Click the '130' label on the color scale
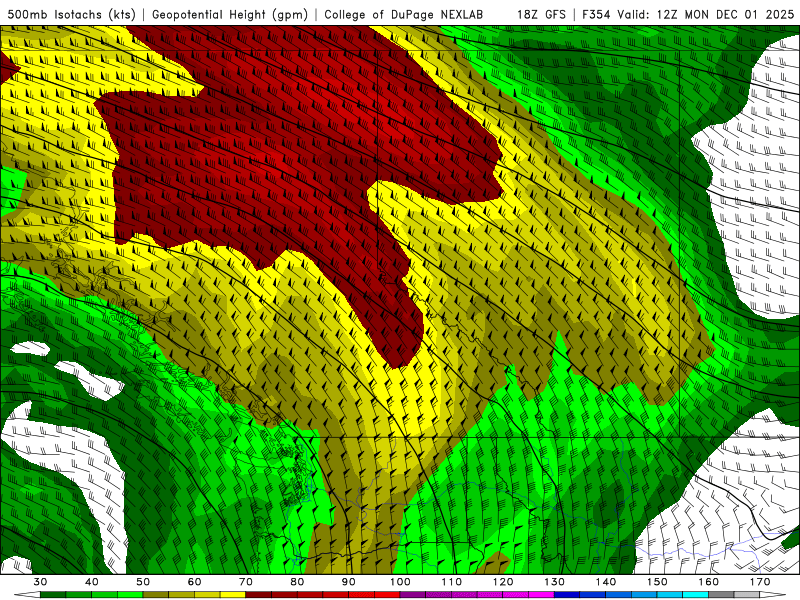Screen dimensions: 800x600 (555, 582)
